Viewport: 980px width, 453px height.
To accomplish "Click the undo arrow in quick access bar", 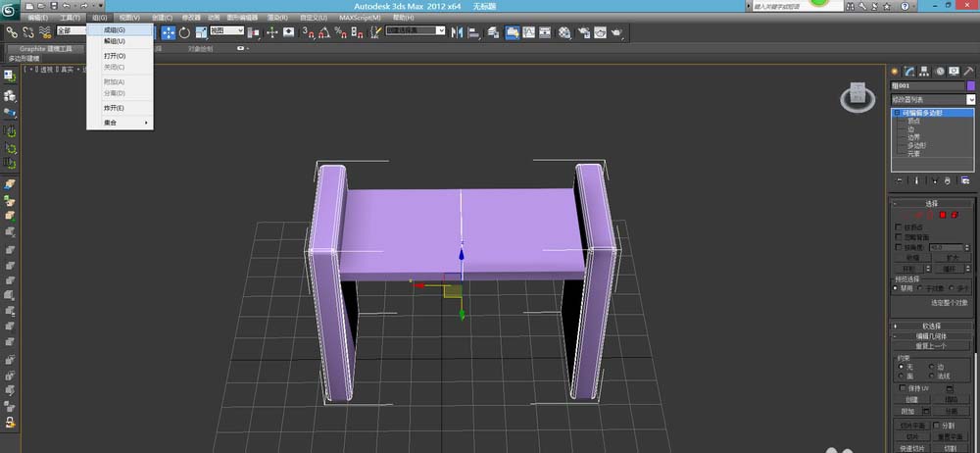I will pos(67,5).
